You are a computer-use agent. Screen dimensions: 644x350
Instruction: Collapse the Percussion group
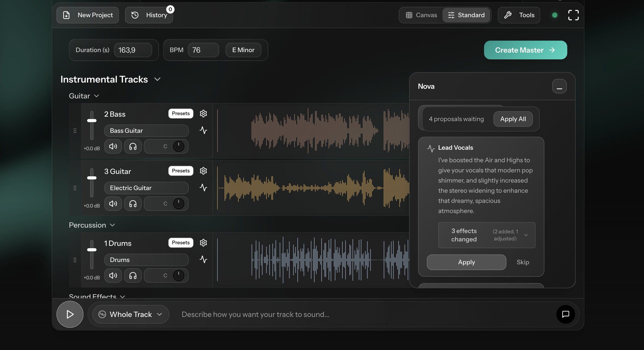click(112, 225)
